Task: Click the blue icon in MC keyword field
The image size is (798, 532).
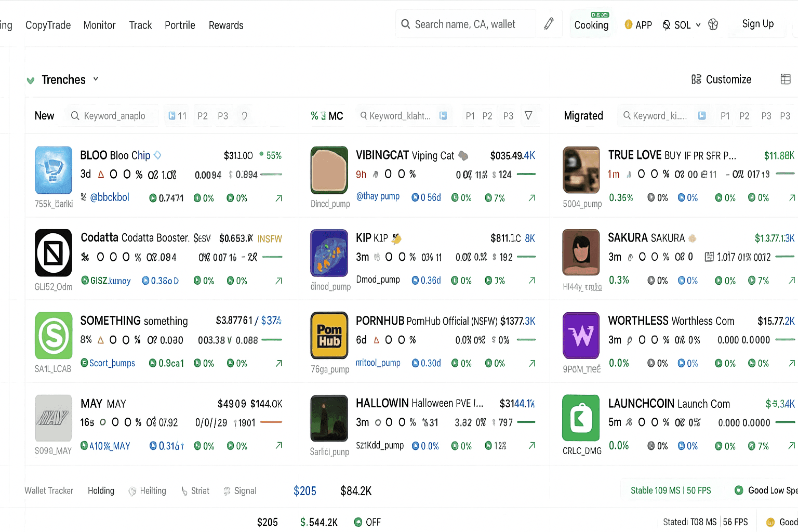Action: pos(443,115)
